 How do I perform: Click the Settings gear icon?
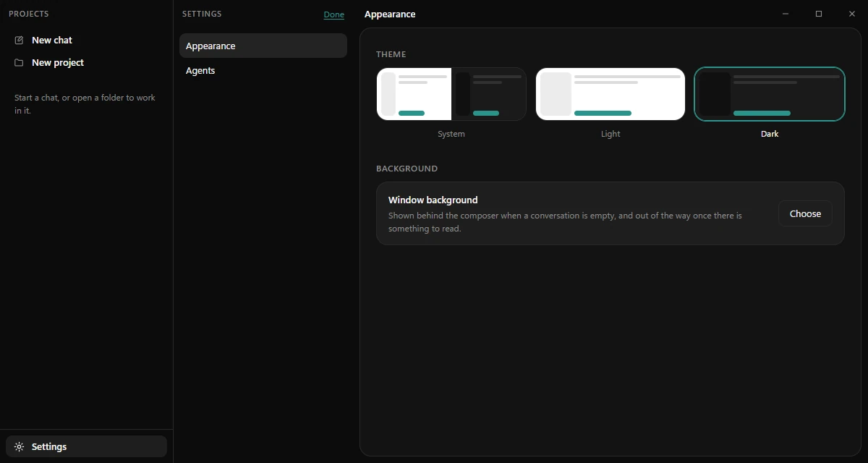[x=19, y=446]
